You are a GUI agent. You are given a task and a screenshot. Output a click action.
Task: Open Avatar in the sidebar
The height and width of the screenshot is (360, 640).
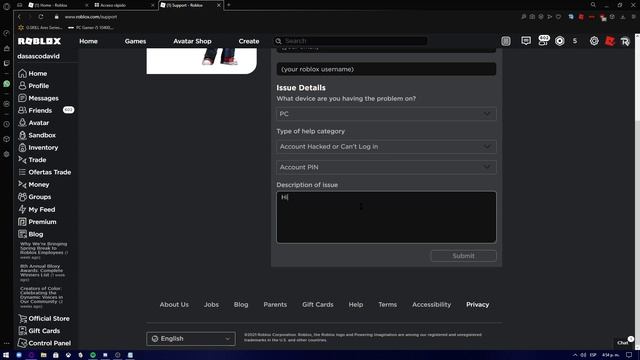click(33, 122)
